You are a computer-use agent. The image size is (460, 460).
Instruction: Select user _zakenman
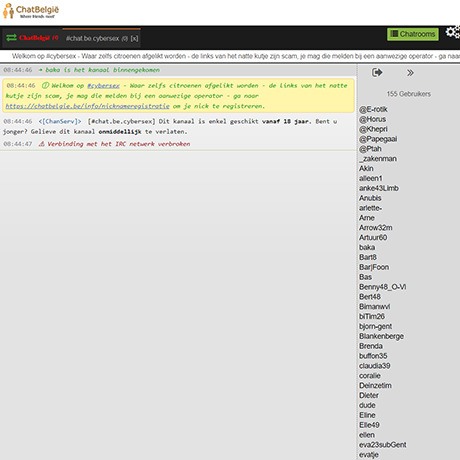pyautogui.click(x=378, y=159)
